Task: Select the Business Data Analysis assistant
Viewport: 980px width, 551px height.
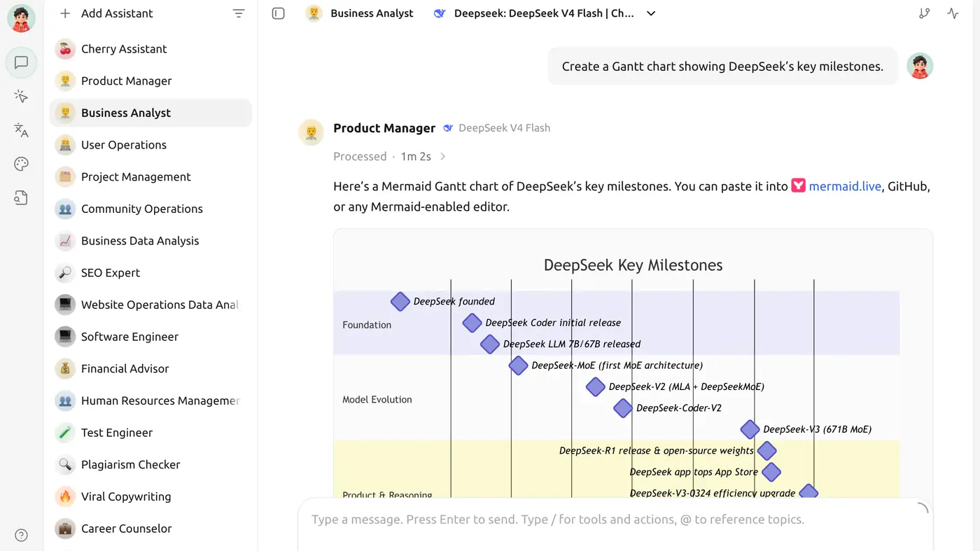Action: coord(150,241)
